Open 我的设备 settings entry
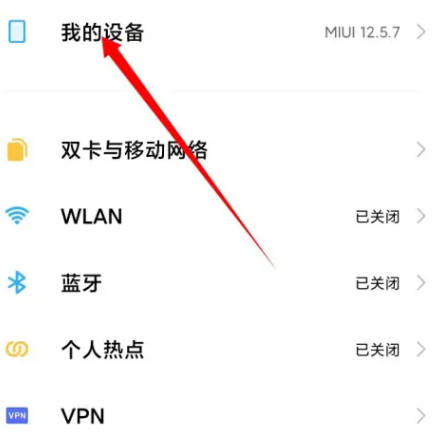Screen dimensions: 436x438 [102, 32]
